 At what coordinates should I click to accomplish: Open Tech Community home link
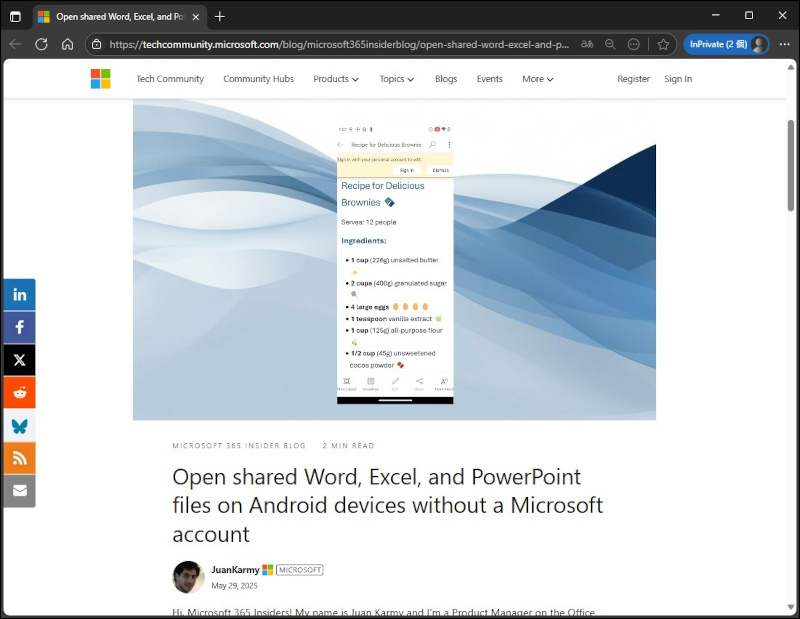[170, 79]
